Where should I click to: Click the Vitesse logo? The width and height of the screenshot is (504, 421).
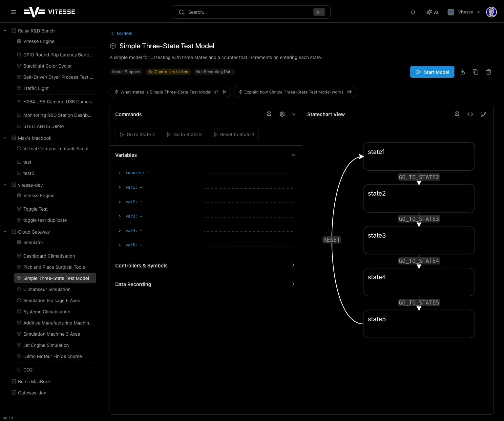tap(49, 12)
